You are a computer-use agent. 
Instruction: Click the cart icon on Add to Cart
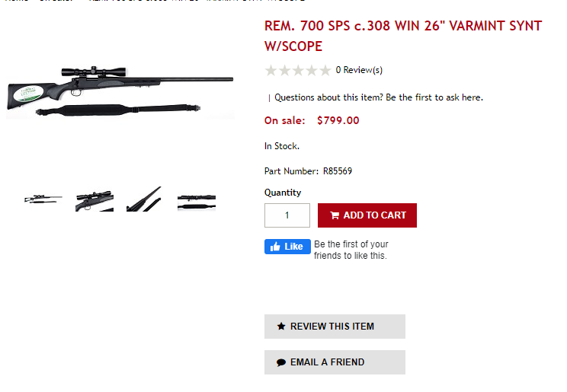335,215
